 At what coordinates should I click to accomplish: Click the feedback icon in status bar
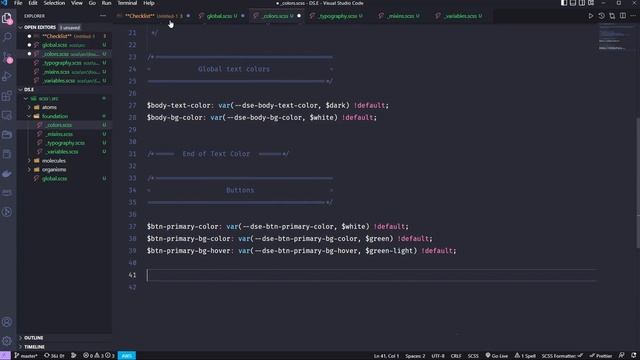click(621, 356)
